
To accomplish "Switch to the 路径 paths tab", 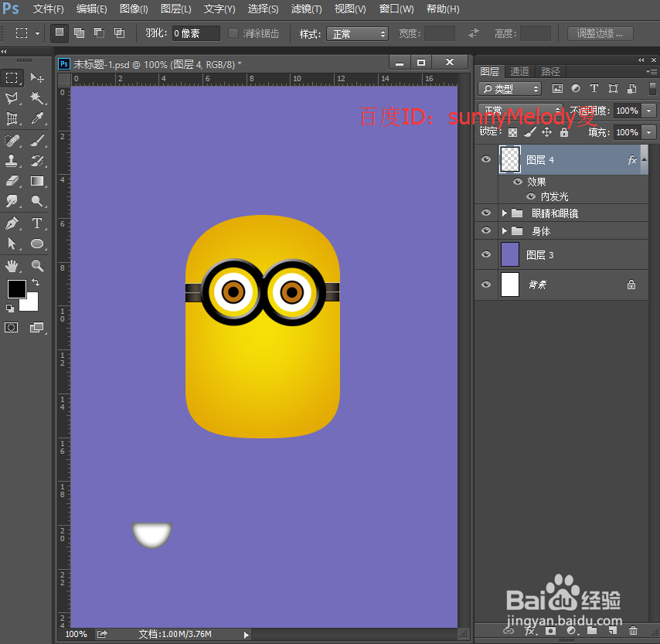I will [x=550, y=71].
